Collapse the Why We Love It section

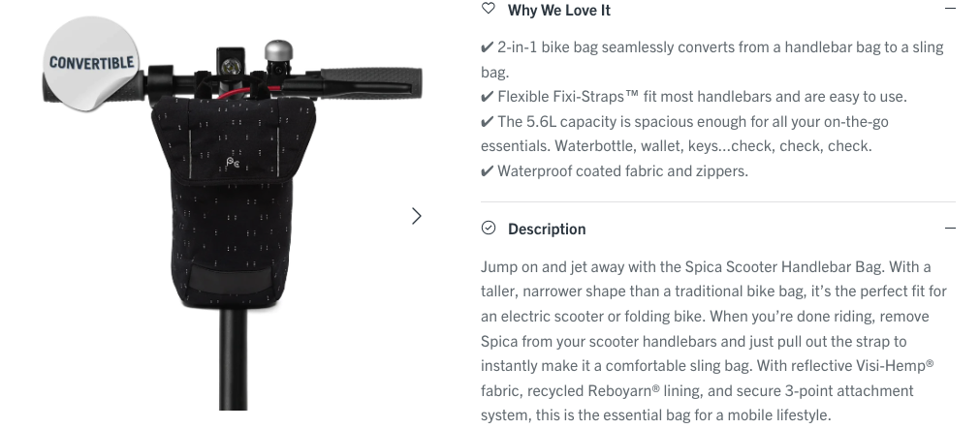950,10
